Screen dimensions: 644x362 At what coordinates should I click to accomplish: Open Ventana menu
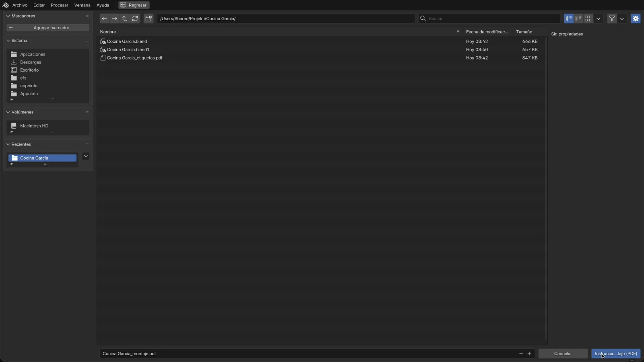point(82,5)
